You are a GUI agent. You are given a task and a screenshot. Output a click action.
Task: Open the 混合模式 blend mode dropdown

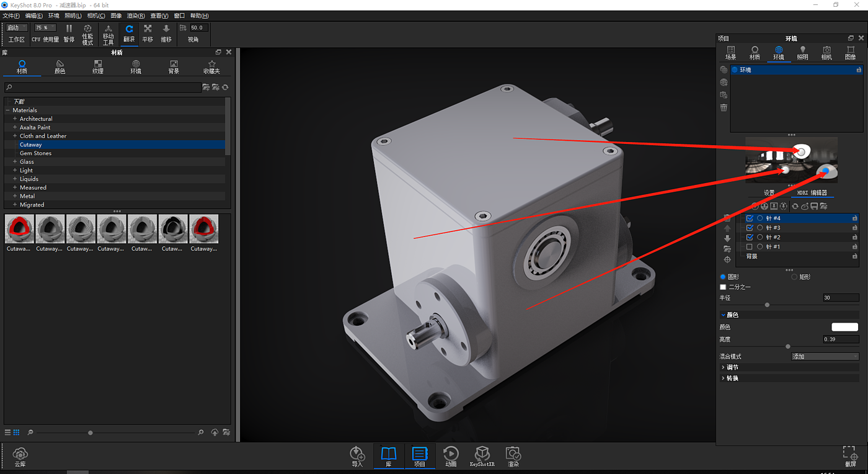click(x=825, y=357)
